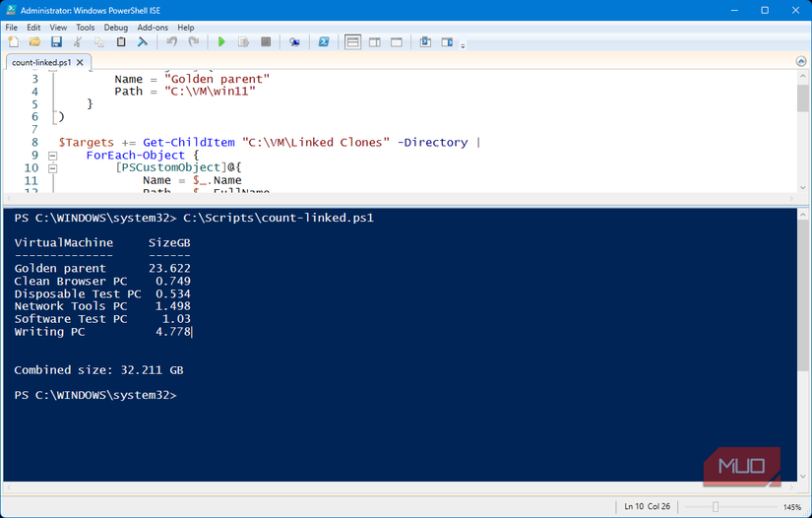Click "Golden parent" string on line 3

point(217,79)
